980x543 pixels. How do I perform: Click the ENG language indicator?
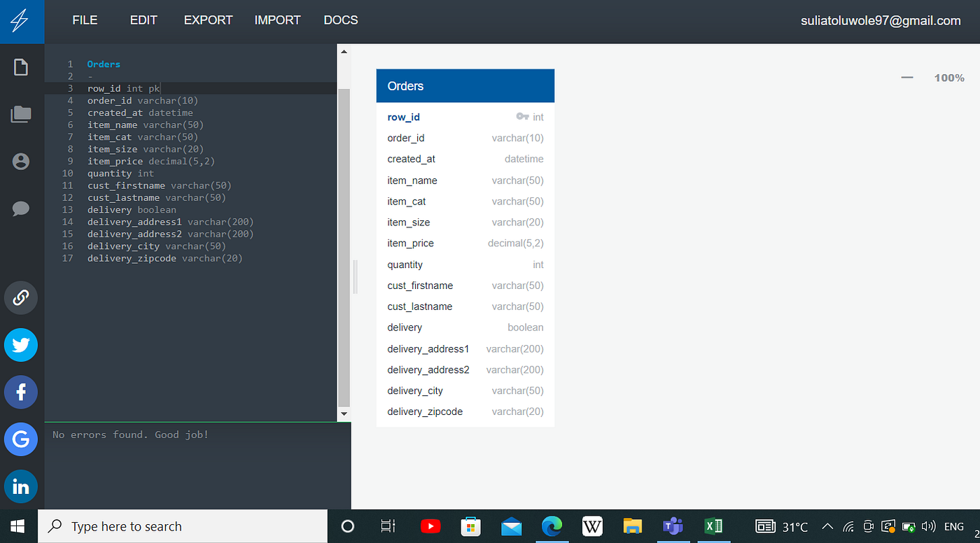point(954,526)
